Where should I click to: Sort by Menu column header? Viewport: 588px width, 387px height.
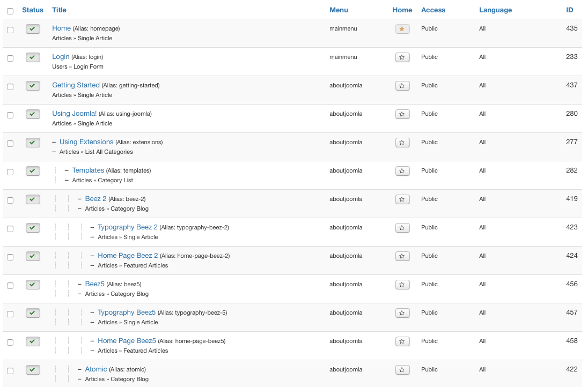click(x=339, y=10)
